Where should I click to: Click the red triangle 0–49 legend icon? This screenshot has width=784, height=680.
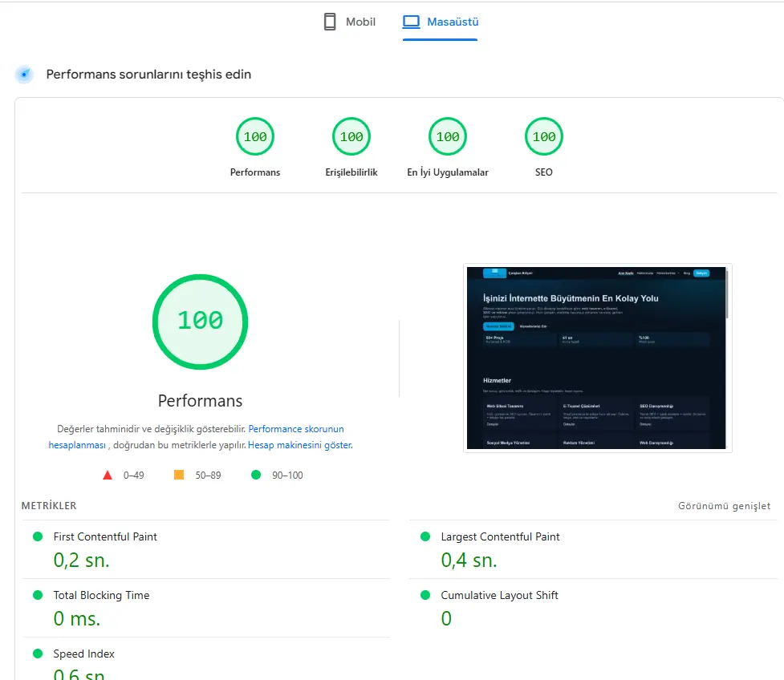tap(108, 476)
